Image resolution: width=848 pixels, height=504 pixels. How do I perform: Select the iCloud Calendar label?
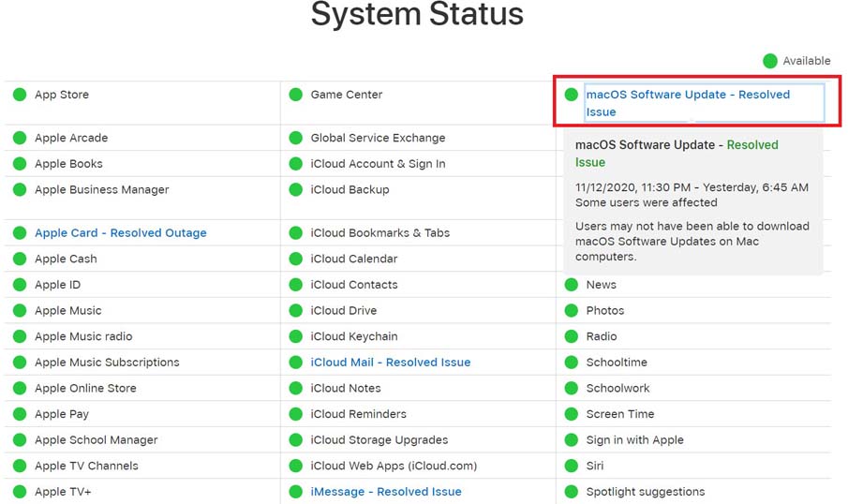coord(354,259)
